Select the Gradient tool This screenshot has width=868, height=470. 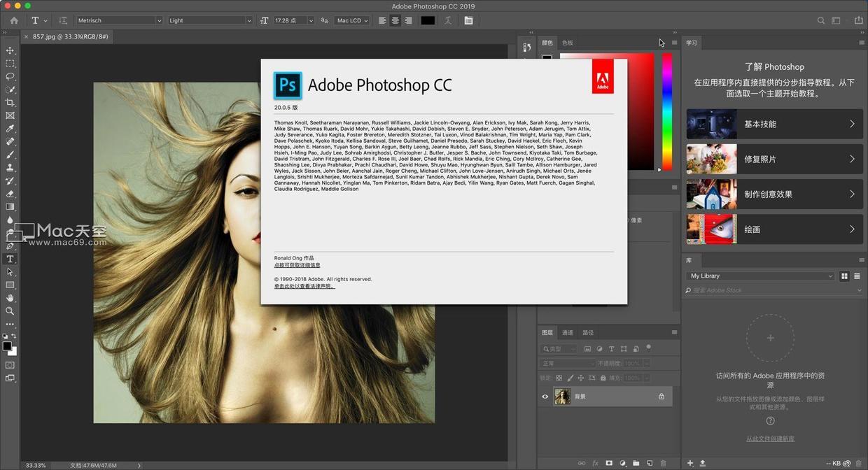pos(10,207)
